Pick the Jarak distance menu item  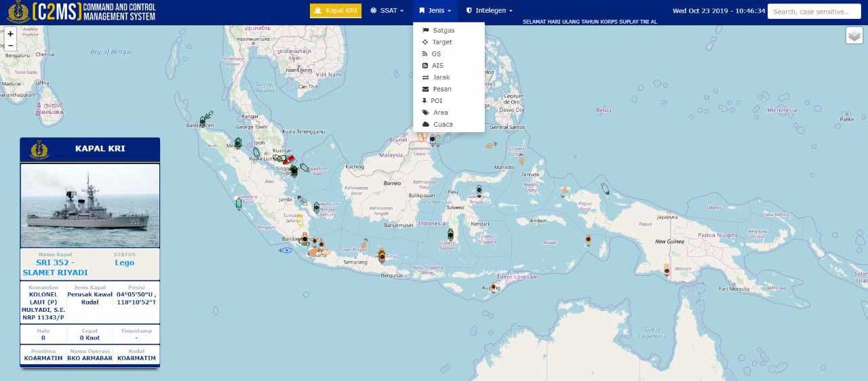[441, 77]
